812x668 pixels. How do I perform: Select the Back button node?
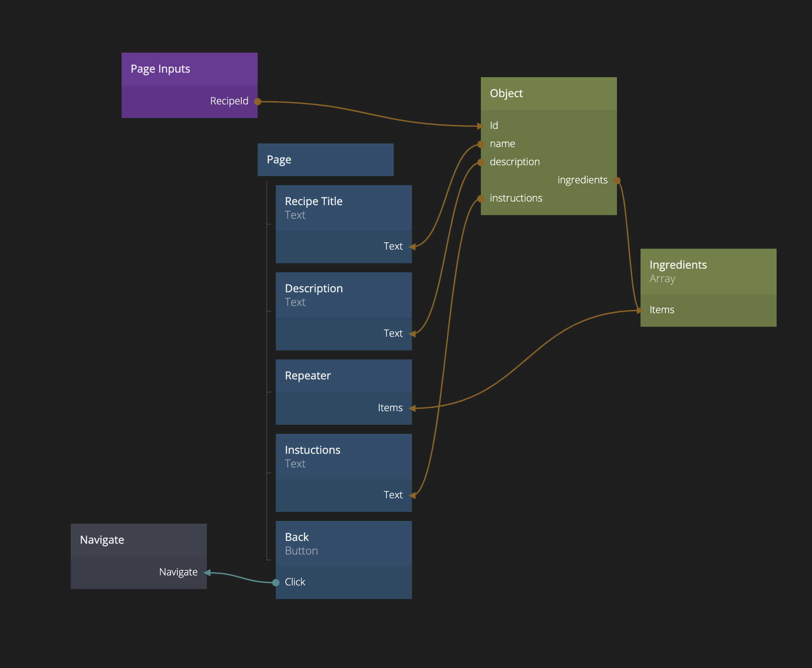343,544
